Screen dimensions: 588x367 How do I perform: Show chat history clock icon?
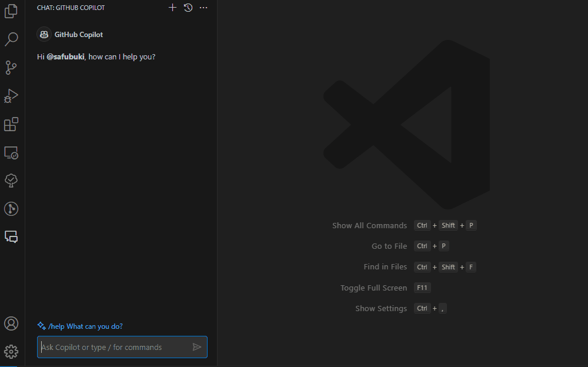pos(188,8)
